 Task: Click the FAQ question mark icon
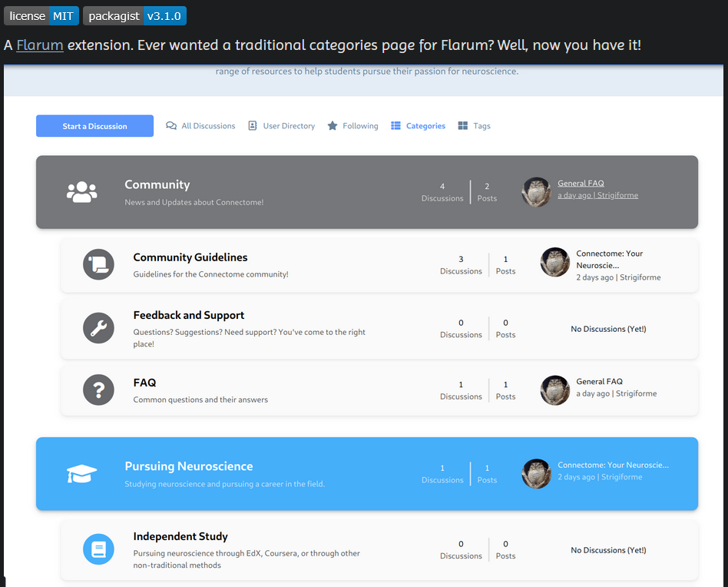click(x=98, y=390)
